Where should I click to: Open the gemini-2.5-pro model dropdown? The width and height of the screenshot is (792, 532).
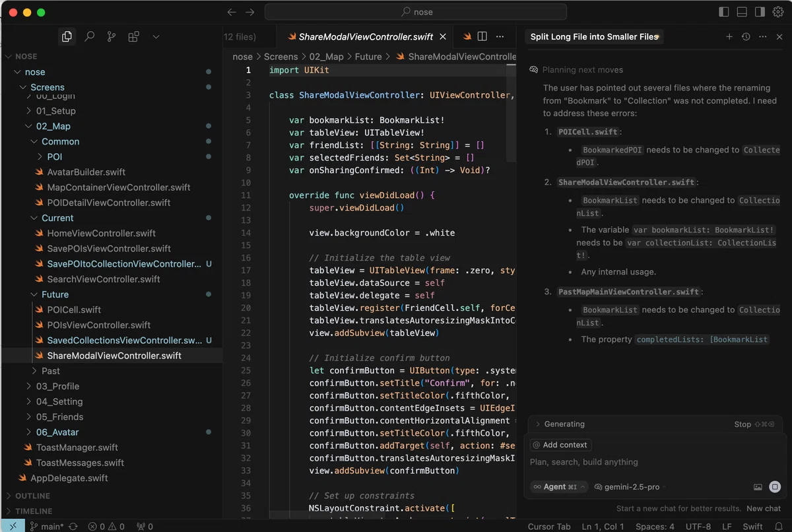630,487
